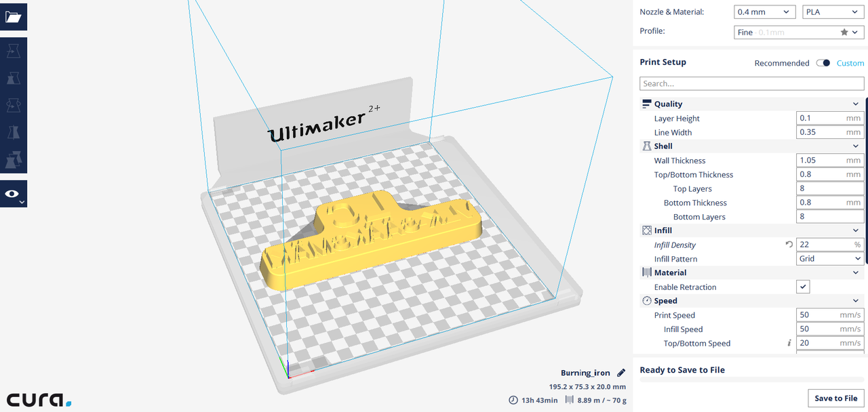Click the Top Layers value field
Screen dimensions: 868x412
(829, 188)
